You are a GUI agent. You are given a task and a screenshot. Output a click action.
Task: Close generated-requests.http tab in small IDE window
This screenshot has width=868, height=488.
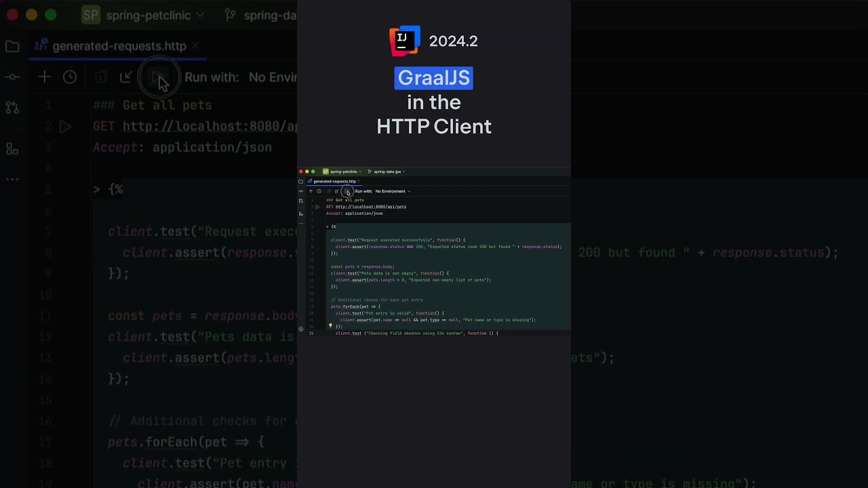pos(359,181)
